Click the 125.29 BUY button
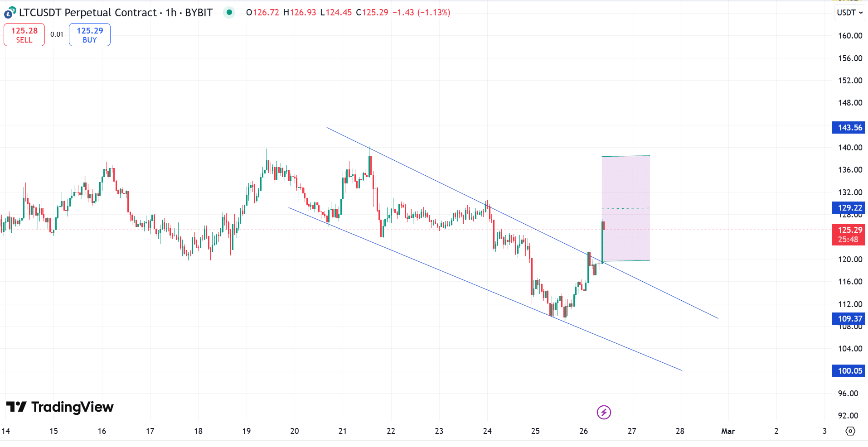Screen dimensions: 868x447 click(x=90, y=35)
